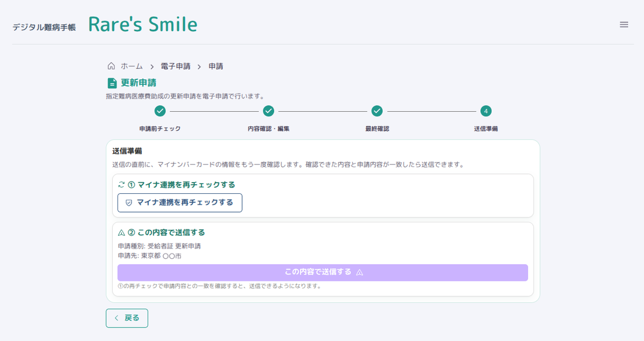The width and height of the screenshot is (644, 341).
Task: Click the 更新申請 page heading
Action: 138,83
